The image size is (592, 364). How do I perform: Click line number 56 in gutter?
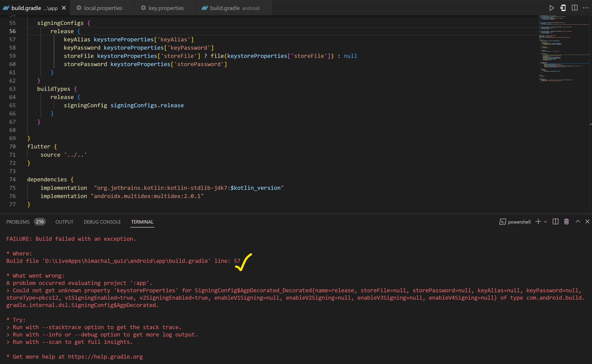pyautogui.click(x=12, y=31)
